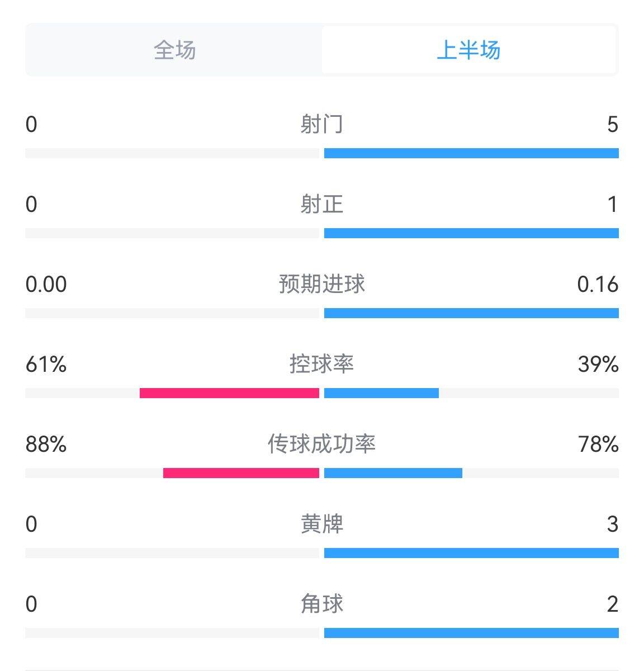Click the 射门 stat label
This screenshot has width=644, height=671.
[x=321, y=124]
